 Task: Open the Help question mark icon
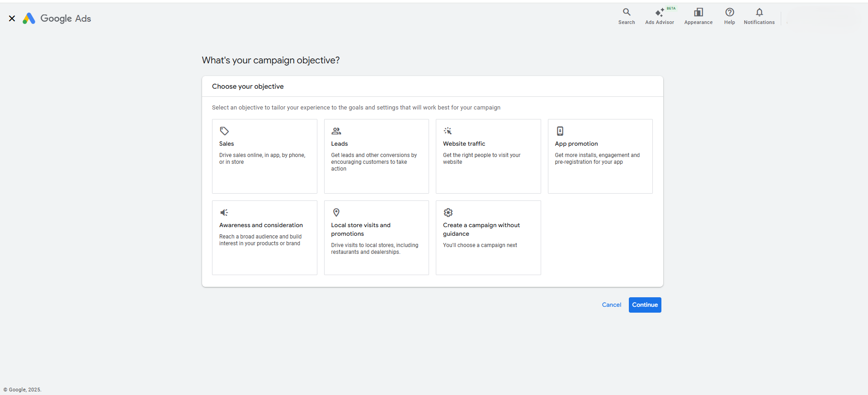click(730, 12)
